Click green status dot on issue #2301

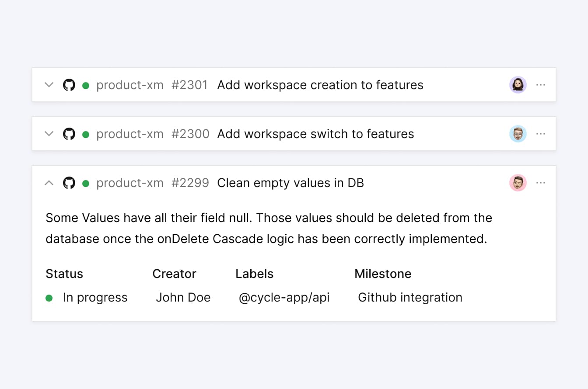click(x=86, y=85)
